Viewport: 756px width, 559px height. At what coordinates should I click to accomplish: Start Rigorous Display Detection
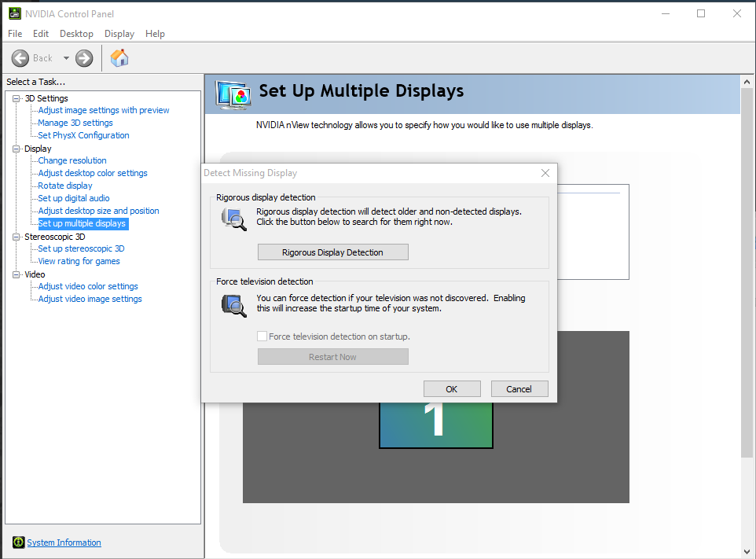tap(332, 252)
